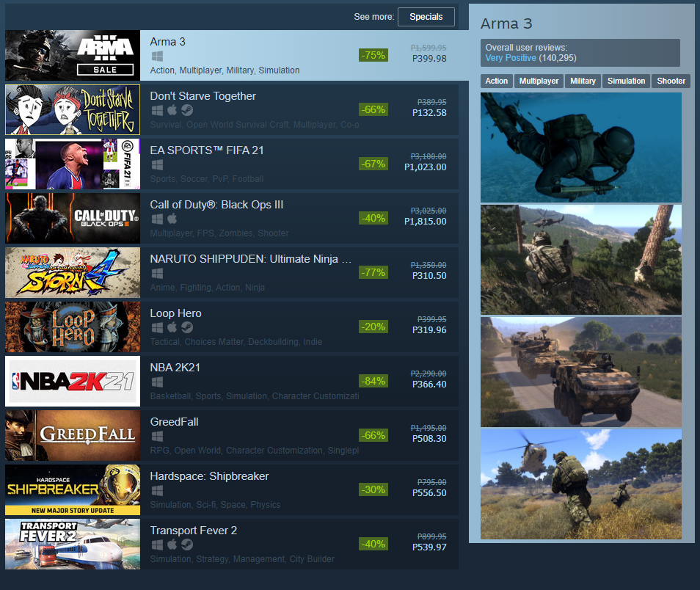700x590 pixels.
Task: Click the Arma 3 heading in the preview panel
Action: [x=506, y=23]
